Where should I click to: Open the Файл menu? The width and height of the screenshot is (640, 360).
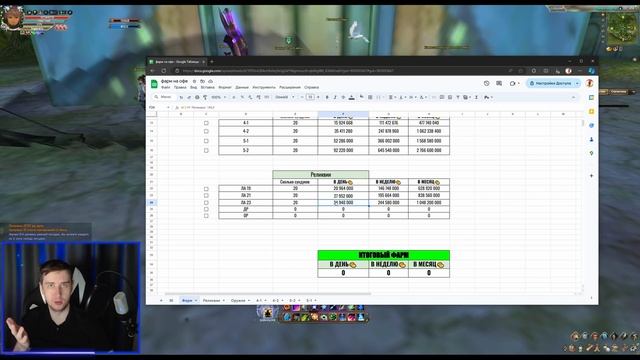pyautogui.click(x=166, y=87)
